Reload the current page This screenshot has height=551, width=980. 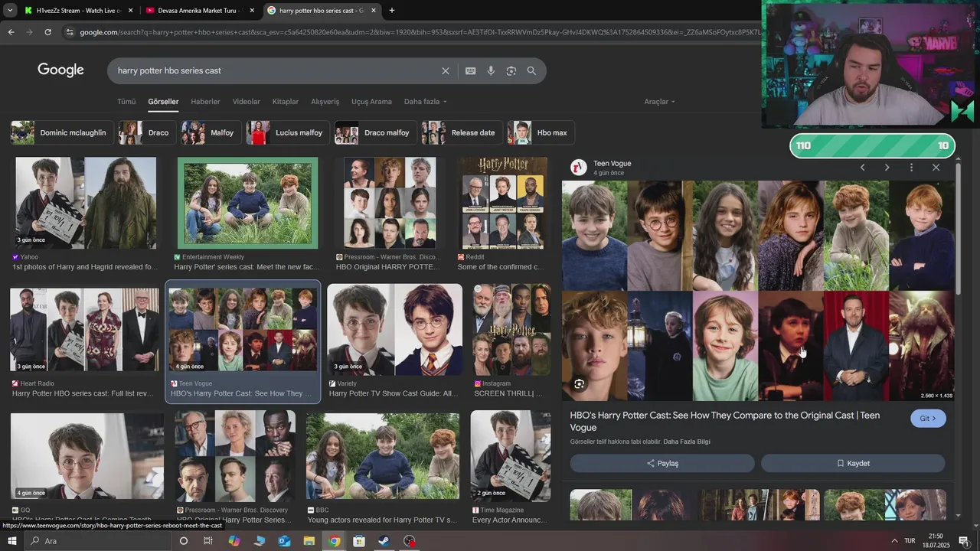tap(47, 32)
